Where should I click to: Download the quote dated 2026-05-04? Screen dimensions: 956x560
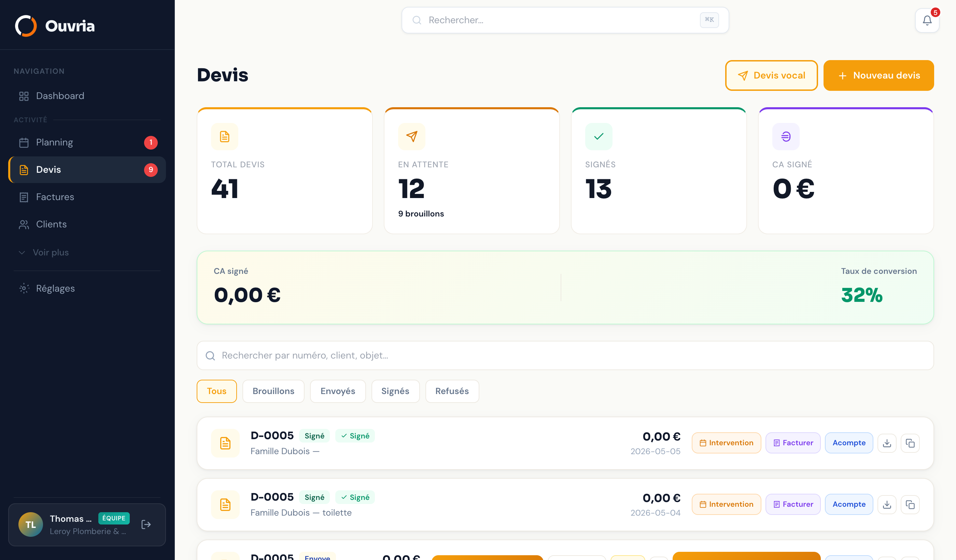tap(887, 504)
